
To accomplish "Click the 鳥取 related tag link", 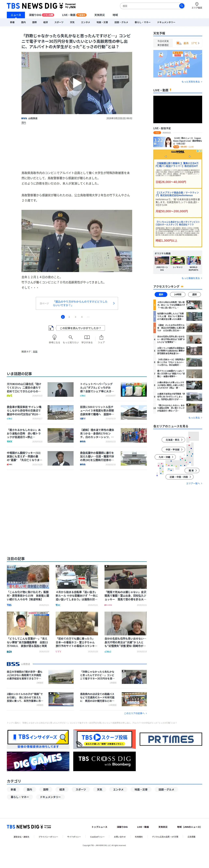I will 35,352.
